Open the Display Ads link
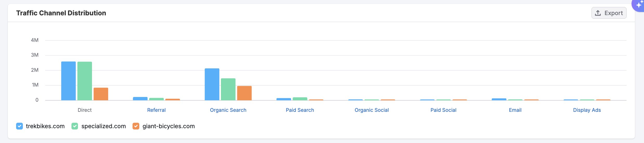 [x=587, y=110]
